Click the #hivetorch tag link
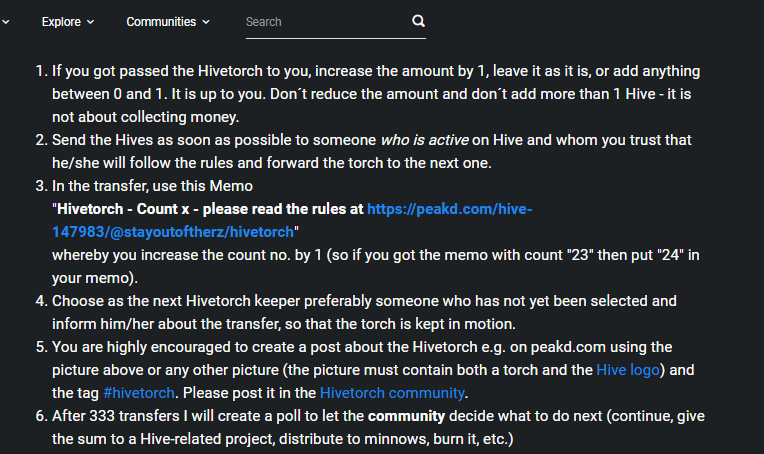The image size is (764, 454). (x=139, y=393)
